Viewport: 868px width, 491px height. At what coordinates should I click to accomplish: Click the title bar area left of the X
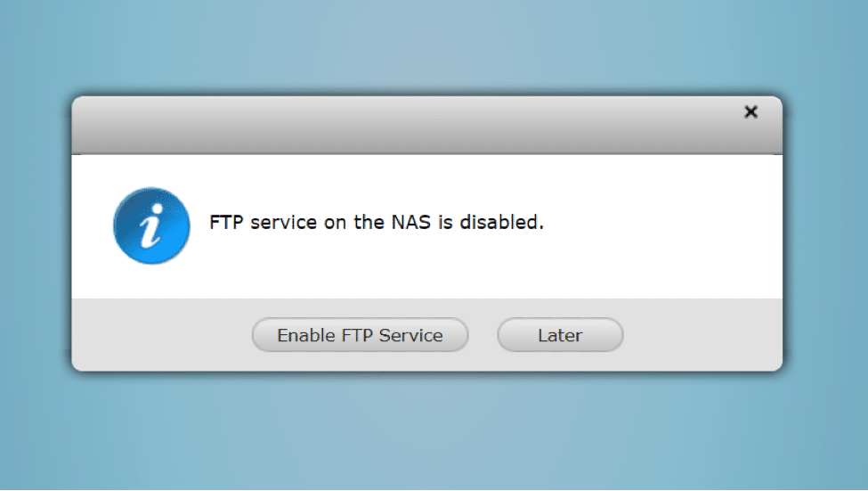pyautogui.click(x=407, y=126)
